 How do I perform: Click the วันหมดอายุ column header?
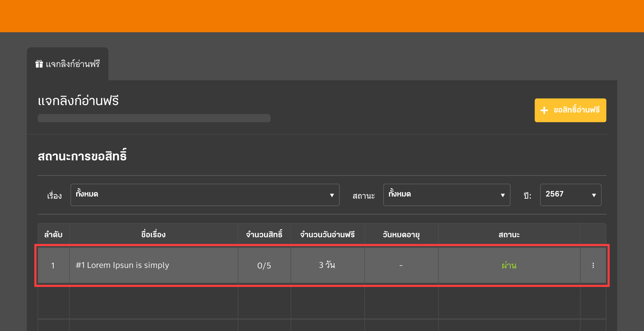click(401, 235)
